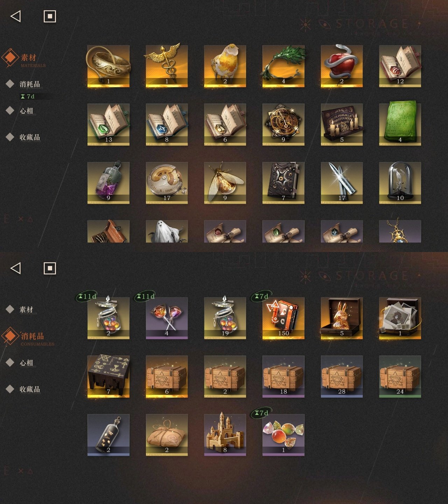Open 心相 tab in upper sidebar
448x504 pixels.
click(26, 111)
